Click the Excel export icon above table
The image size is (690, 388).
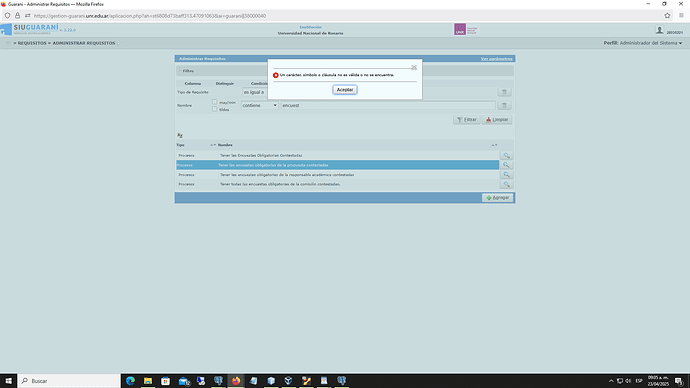pyautogui.click(x=180, y=135)
